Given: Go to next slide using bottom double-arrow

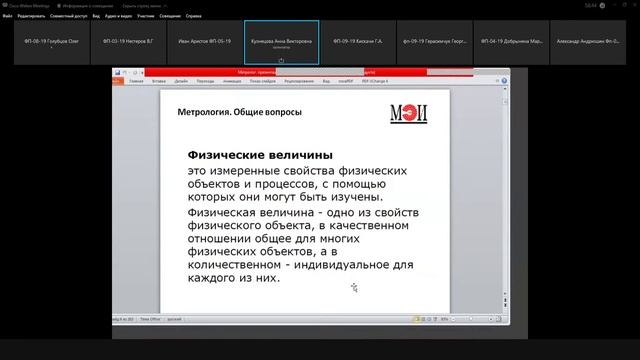Looking at the screenshot, I should pos(505,305).
